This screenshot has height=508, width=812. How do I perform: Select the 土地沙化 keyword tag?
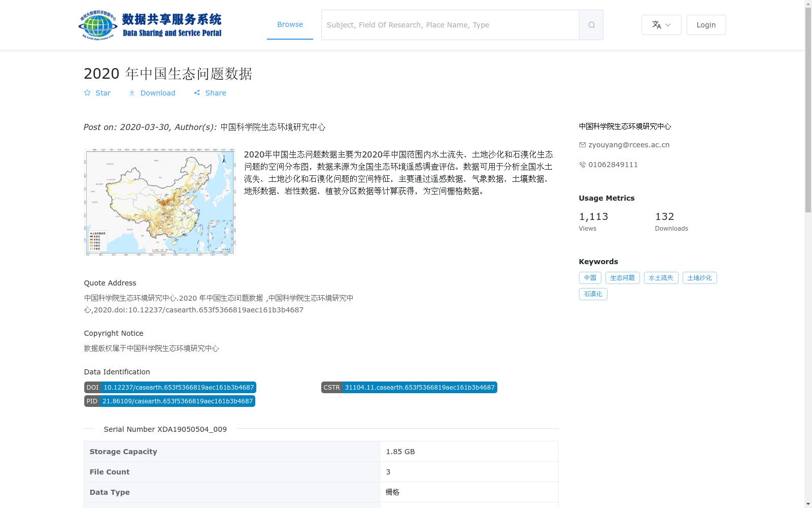click(x=700, y=278)
